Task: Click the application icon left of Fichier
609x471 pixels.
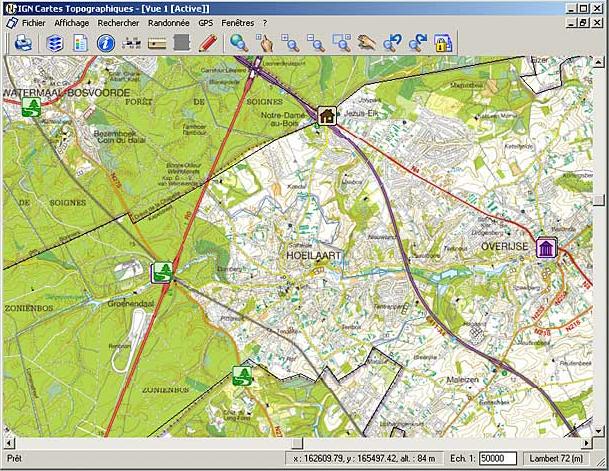Action: pyautogui.click(x=12, y=23)
